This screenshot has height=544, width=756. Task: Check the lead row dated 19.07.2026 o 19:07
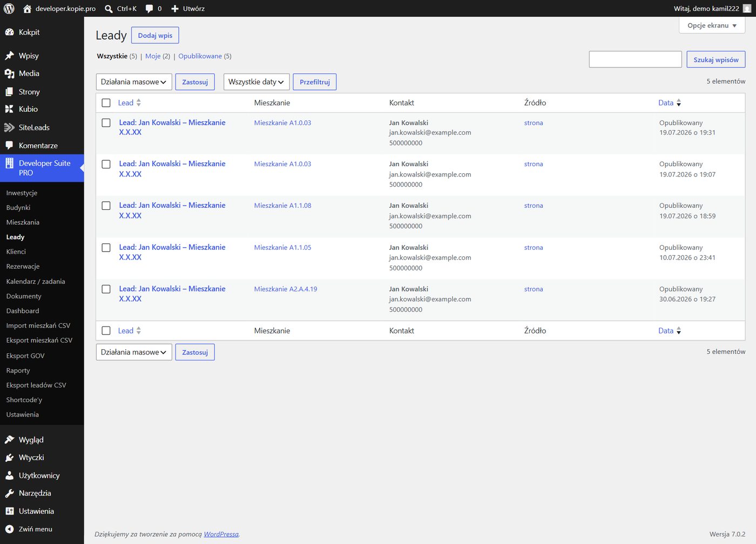coord(106,164)
